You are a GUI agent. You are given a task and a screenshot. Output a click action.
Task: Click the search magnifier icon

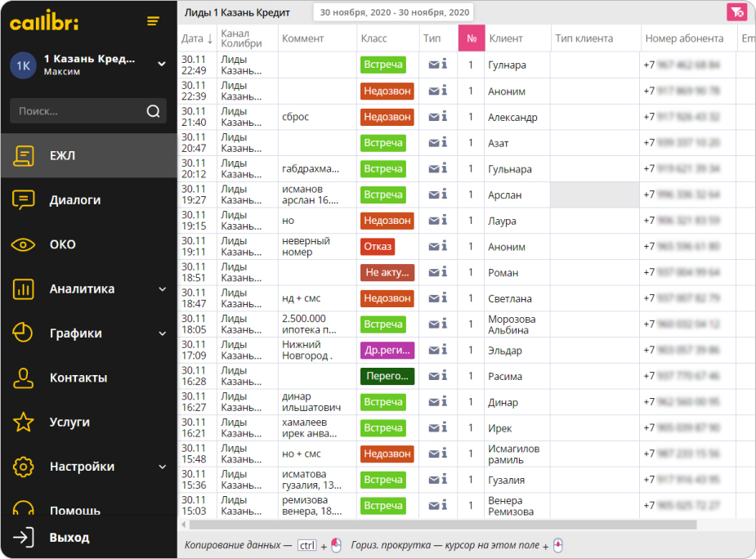153,111
